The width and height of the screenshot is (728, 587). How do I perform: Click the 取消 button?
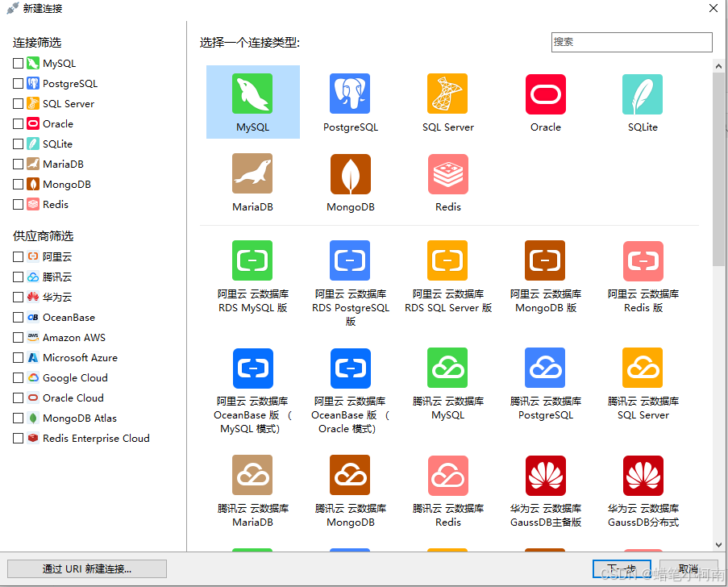tap(688, 569)
